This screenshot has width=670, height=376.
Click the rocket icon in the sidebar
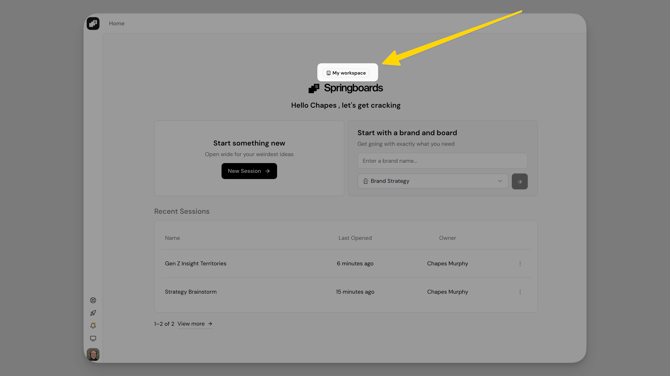point(93,313)
